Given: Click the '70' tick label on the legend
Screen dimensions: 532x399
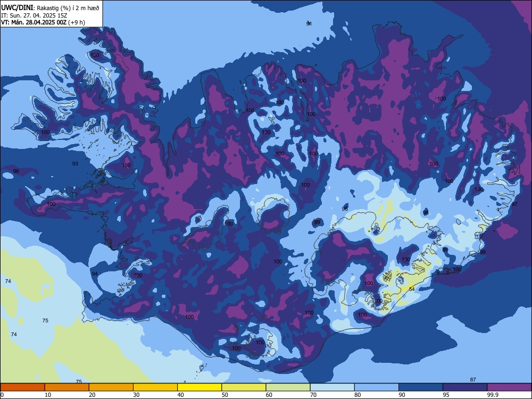Looking at the screenshot, I should [x=313, y=395].
